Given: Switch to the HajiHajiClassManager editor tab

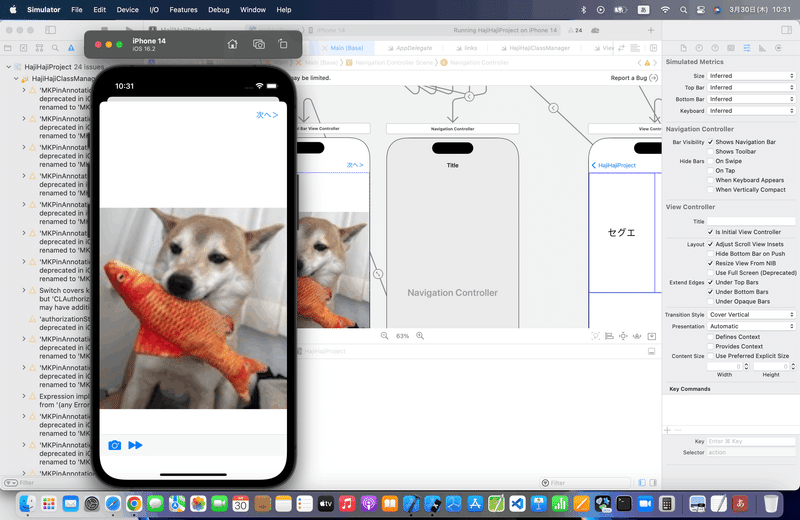Looking at the screenshot, I should pyautogui.click(x=535, y=48).
